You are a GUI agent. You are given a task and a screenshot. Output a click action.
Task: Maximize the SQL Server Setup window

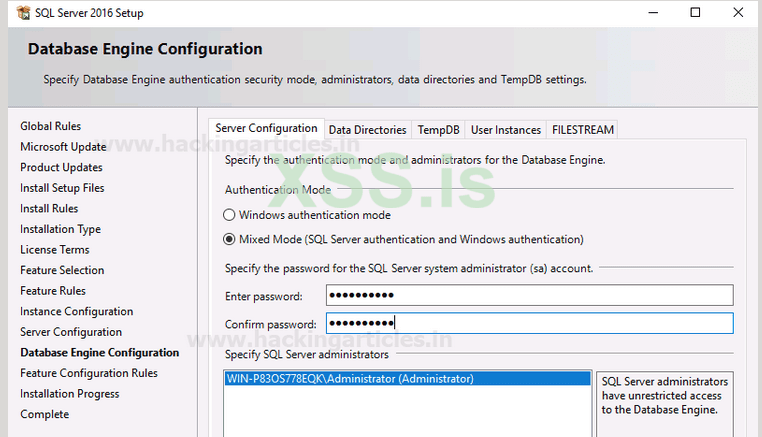pyautogui.click(x=695, y=13)
